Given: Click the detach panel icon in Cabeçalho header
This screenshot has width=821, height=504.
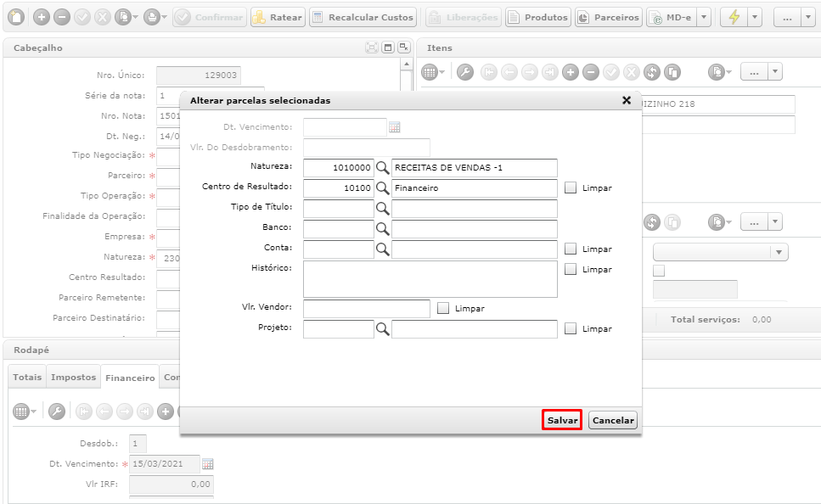Looking at the screenshot, I should coord(403,48).
